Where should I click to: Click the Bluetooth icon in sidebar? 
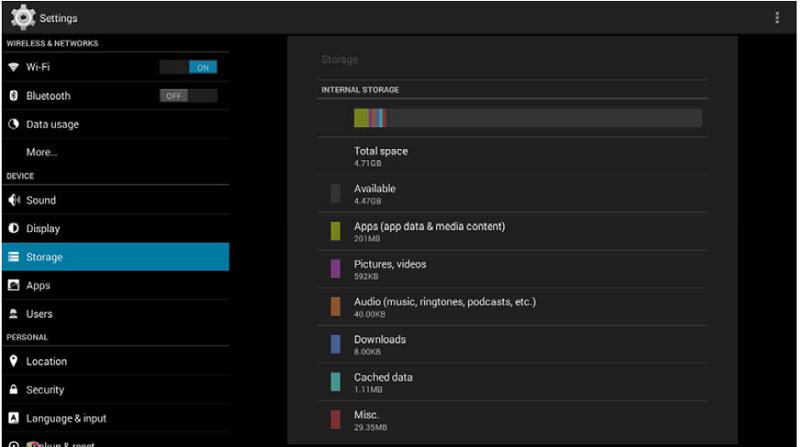pos(14,96)
